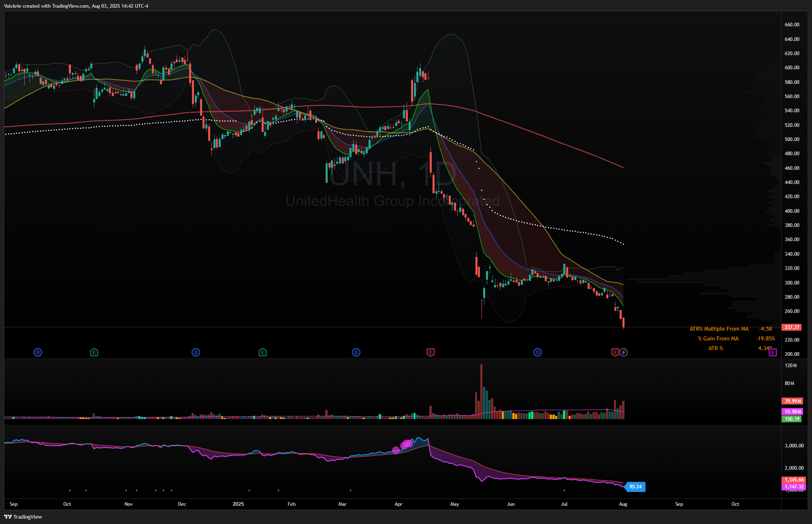
Task: Click the red late-July earnings E marker
Action: [x=615, y=353]
